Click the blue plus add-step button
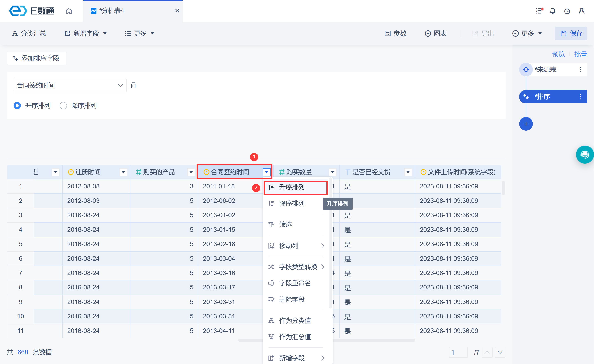Screen dimensions: 594x364 click(526, 124)
